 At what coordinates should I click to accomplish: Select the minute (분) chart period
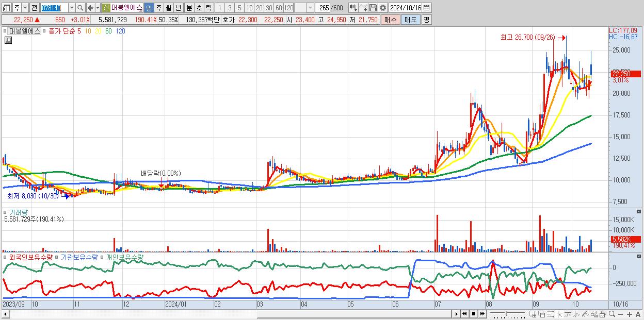(x=189, y=8)
